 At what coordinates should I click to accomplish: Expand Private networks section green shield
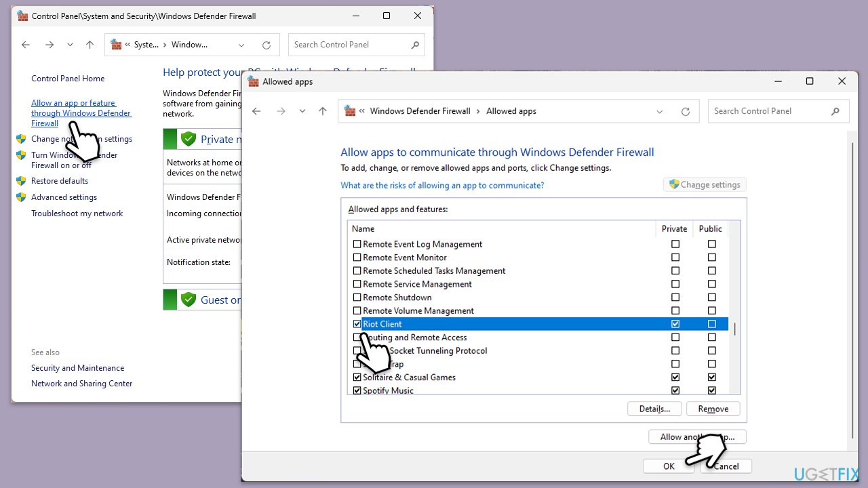189,140
